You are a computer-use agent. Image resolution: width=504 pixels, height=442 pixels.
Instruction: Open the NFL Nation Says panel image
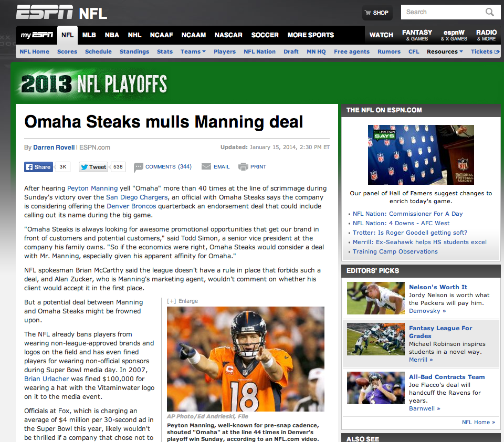pyautogui.click(x=421, y=155)
